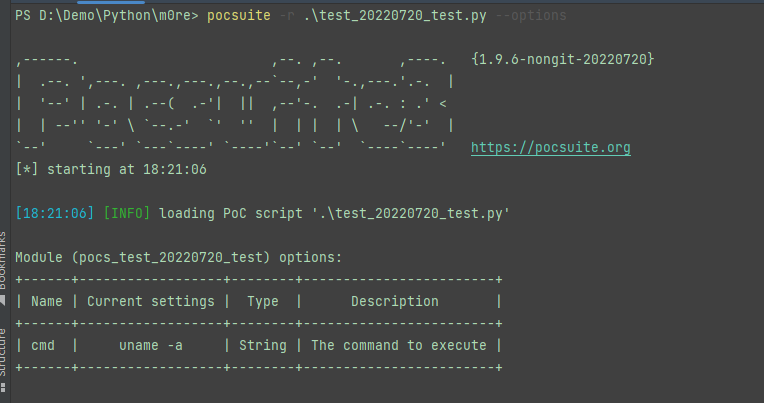Click the 'Module (pocs_test_20220720_test) options:' line
764x403 pixels.
point(179,257)
